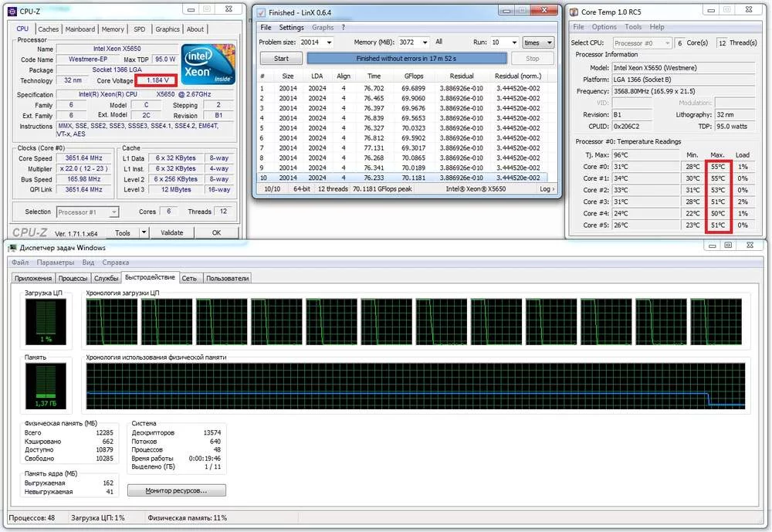Click the 'Монитор ресурсов...' button

[177, 490]
